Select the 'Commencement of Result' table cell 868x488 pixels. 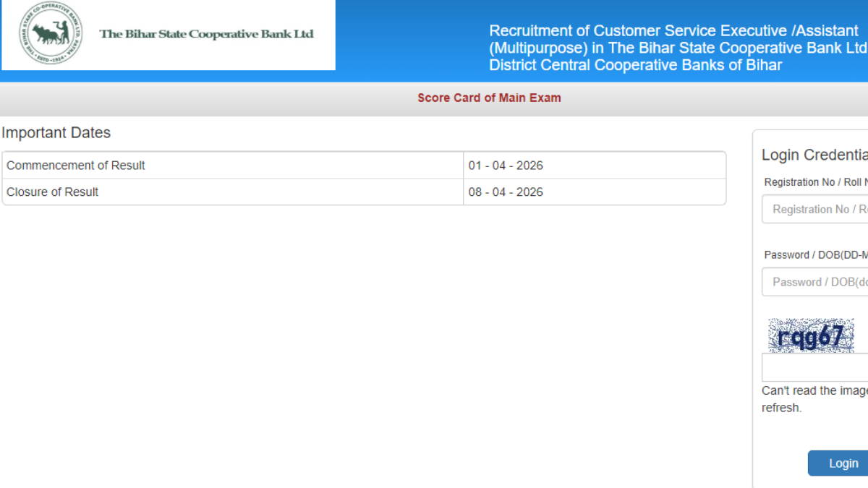pyautogui.click(x=231, y=166)
